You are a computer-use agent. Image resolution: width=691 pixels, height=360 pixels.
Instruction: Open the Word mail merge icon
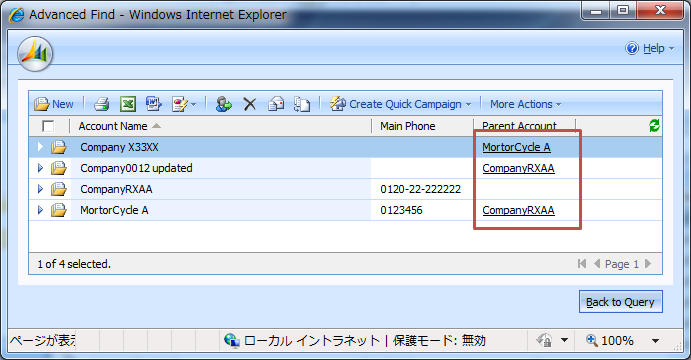pyautogui.click(x=154, y=104)
